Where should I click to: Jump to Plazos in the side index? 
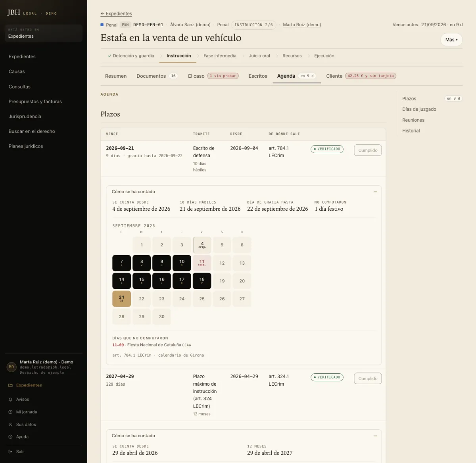432,98
